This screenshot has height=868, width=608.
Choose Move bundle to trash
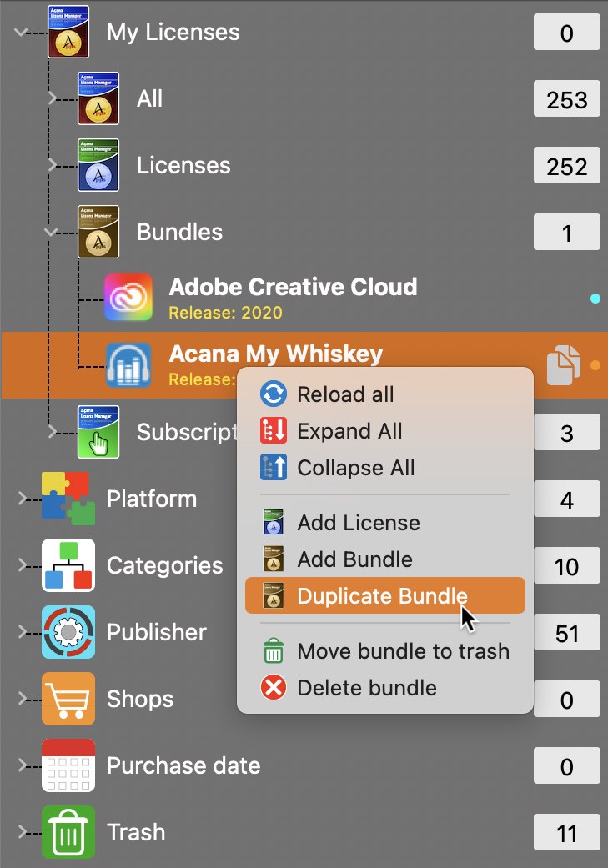(384, 651)
